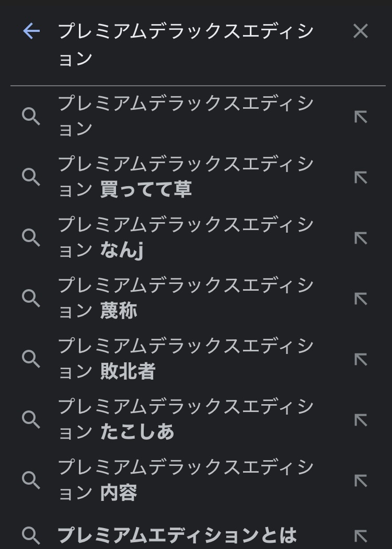392x549 pixels.
Task: Select suggestion ending with 買ってて草
Action: pyautogui.click(x=186, y=177)
